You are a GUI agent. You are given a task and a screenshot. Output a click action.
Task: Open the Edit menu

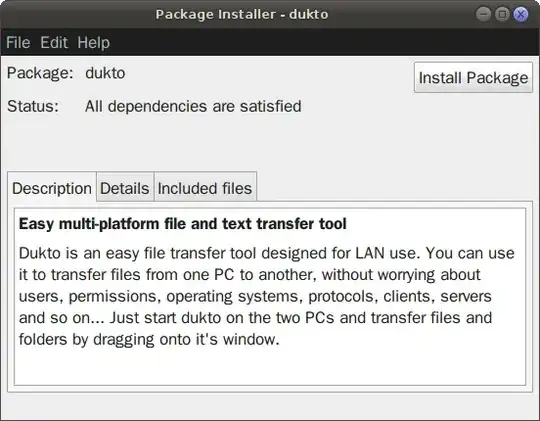click(54, 43)
